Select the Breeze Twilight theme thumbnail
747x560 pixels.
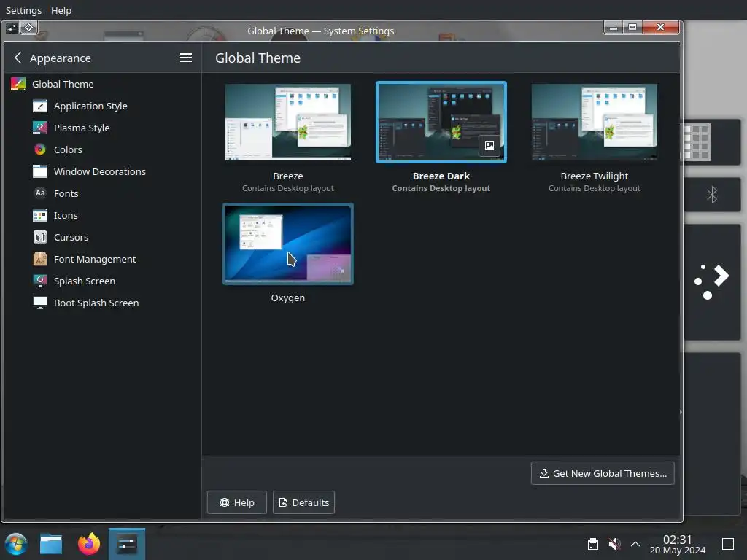tap(594, 122)
